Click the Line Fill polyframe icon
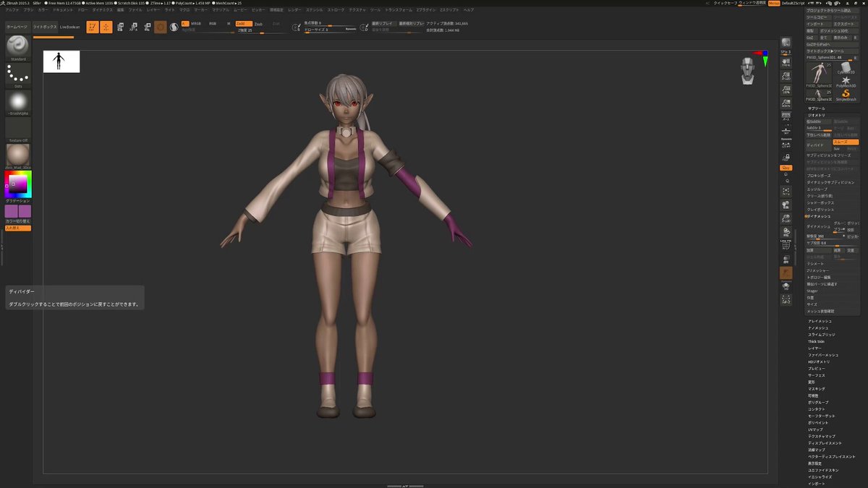The width and height of the screenshot is (868, 488). (786, 246)
